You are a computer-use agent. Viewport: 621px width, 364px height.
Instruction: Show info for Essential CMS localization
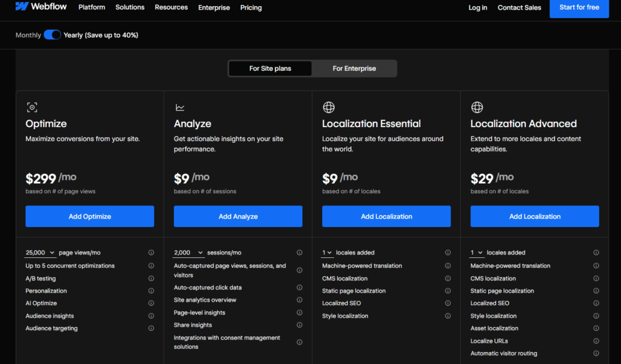pos(448,279)
